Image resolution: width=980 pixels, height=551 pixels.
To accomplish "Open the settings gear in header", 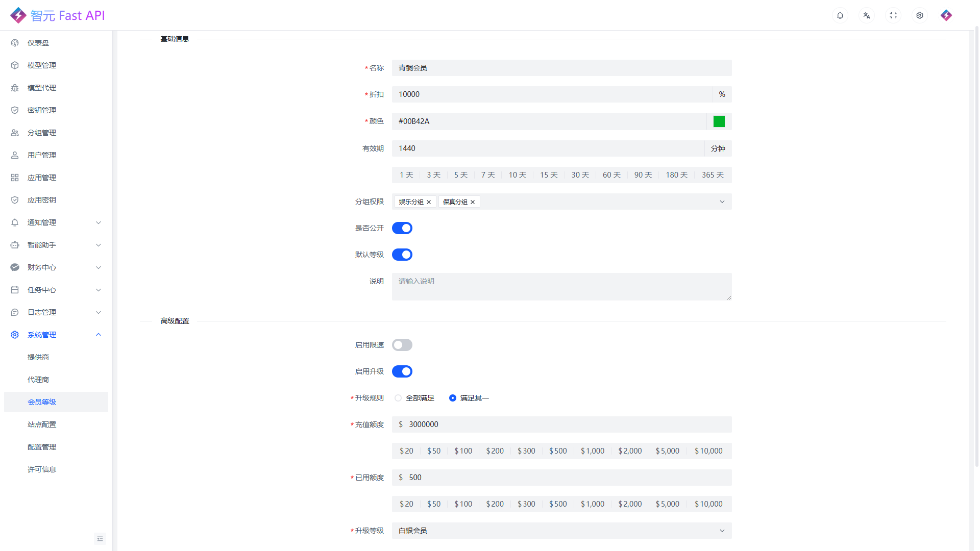I will coord(920,15).
